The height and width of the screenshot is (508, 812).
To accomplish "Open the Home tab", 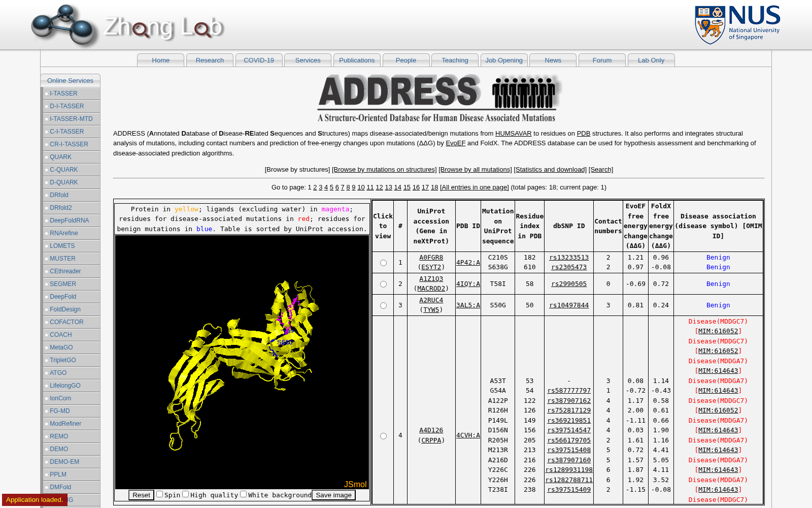I will pos(161,60).
